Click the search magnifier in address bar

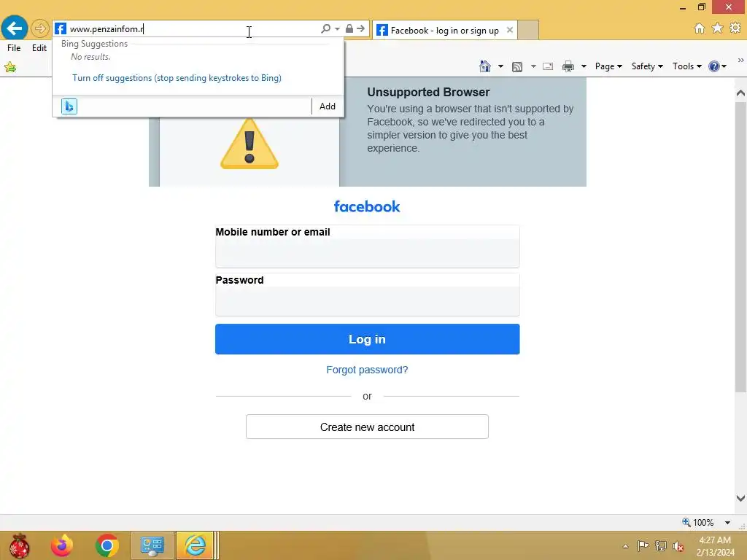325,28
